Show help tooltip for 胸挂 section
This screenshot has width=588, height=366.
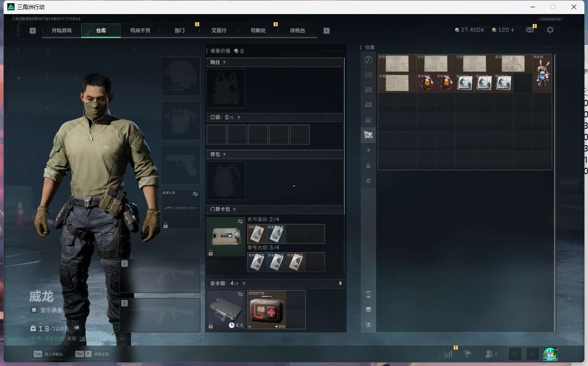coord(224,62)
